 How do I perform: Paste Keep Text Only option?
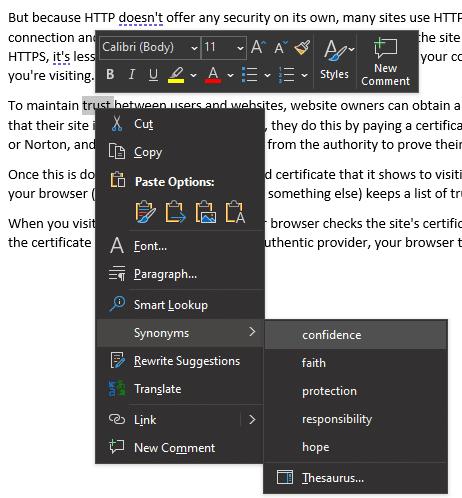click(x=235, y=211)
